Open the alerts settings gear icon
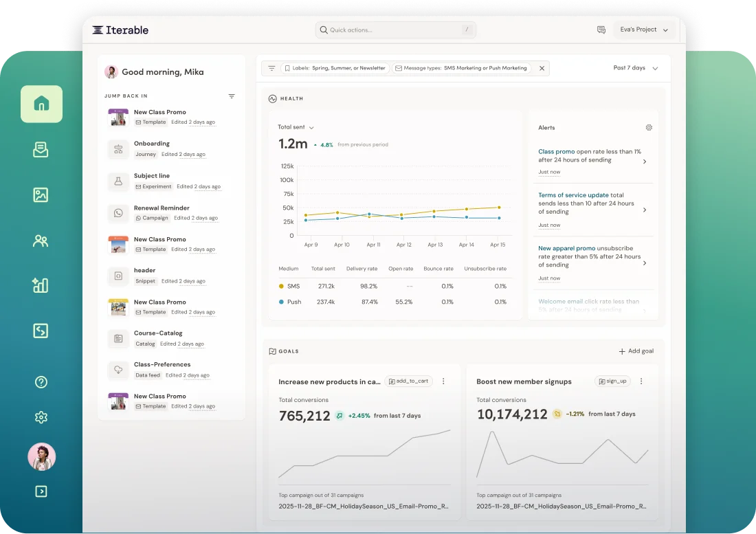 pos(649,128)
